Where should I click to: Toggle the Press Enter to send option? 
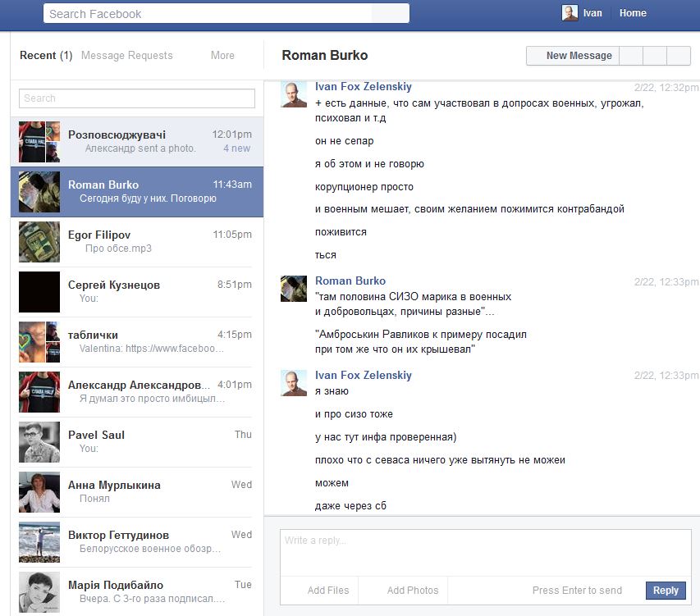point(577,591)
